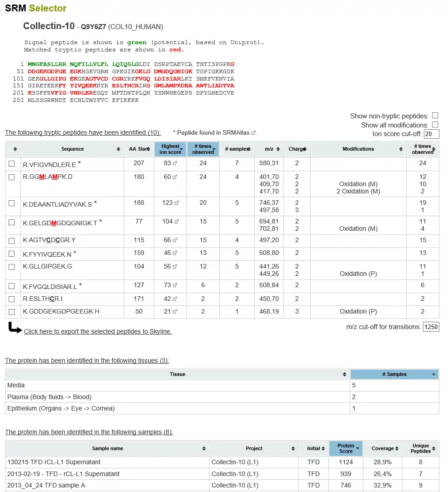Select checkbox for peptide R.GGMLAMPK.D

[12, 178]
